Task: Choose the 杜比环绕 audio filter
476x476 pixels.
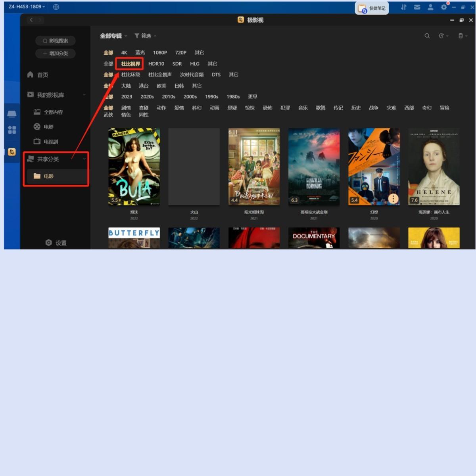Action: pos(131,75)
